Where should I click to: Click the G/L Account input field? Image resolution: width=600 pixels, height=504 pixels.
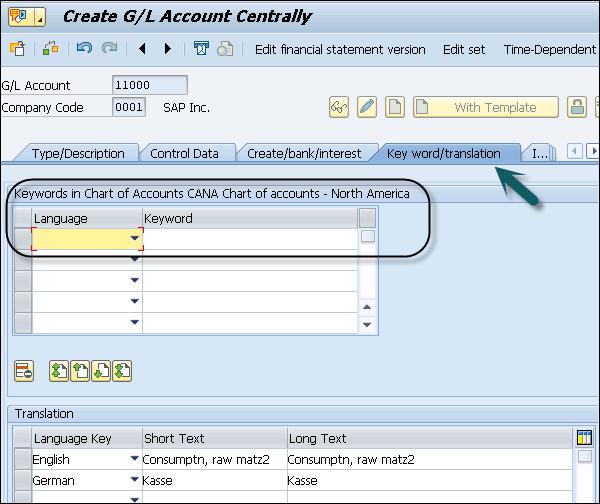(150, 85)
